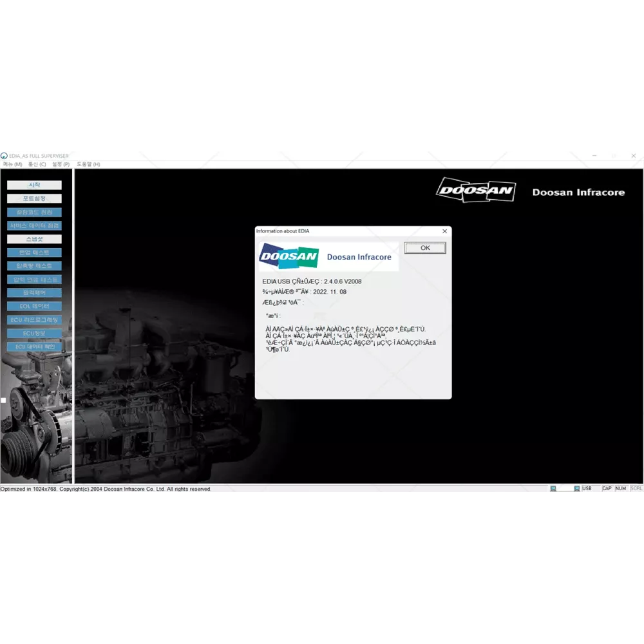Click the Doosan logo in the about dialog
The width and height of the screenshot is (644, 644).
[289, 256]
